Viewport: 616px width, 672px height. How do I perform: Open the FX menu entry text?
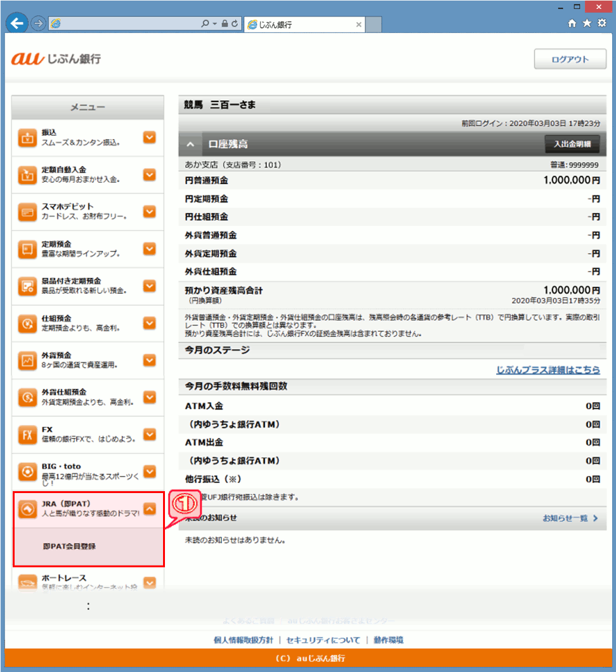point(89,434)
